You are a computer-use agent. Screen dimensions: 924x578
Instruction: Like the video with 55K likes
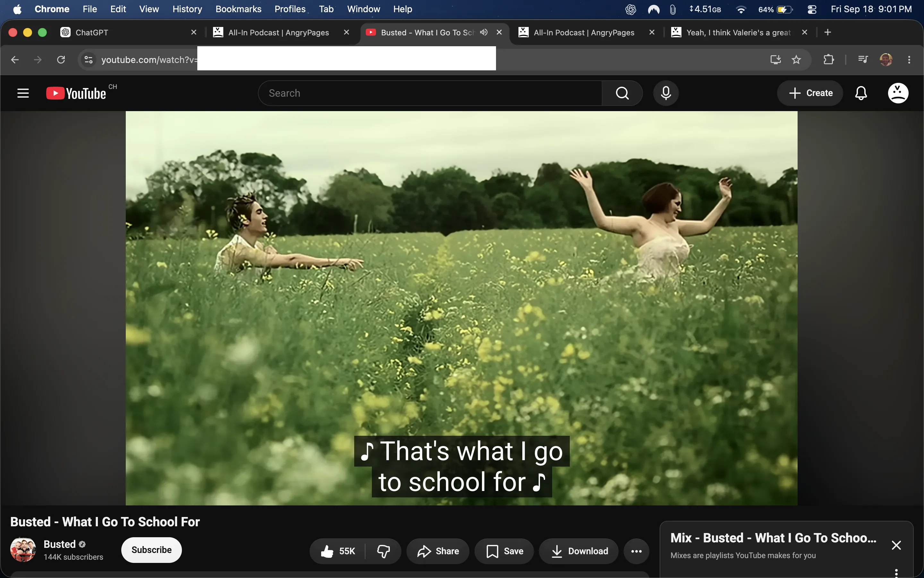pos(338,551)
